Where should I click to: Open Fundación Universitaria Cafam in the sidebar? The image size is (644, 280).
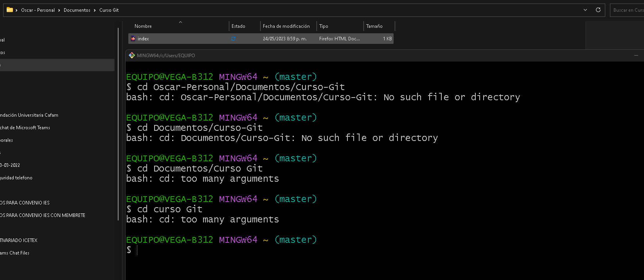pyautogui.click(x=29, y=115)
